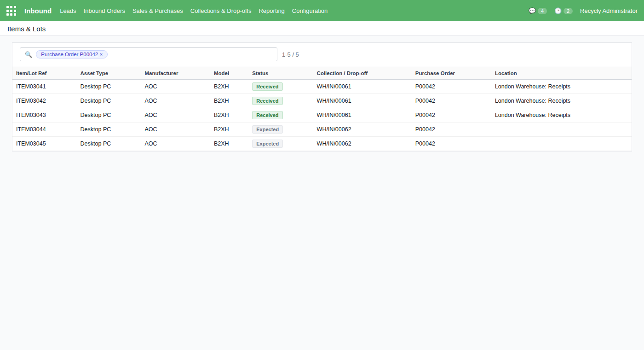Image resolution: width=644 pixels, height=350 pixels.
Task: Remove the Purchase Order P00042 filter
Action: pos(101,54)
